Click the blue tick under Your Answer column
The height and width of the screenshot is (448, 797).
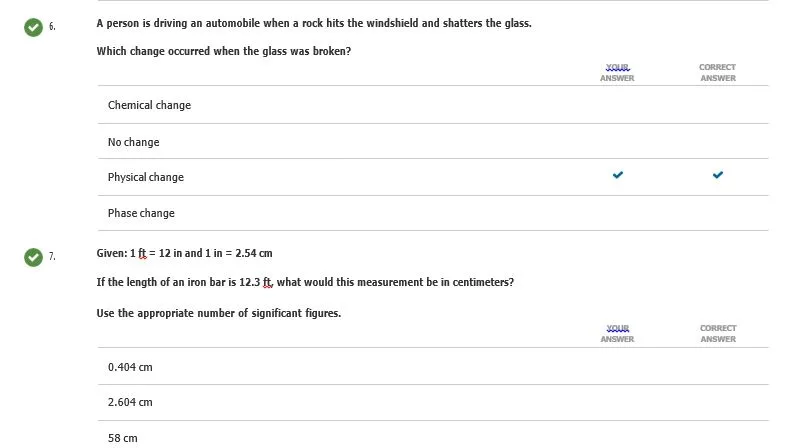(x=618, y=175)
